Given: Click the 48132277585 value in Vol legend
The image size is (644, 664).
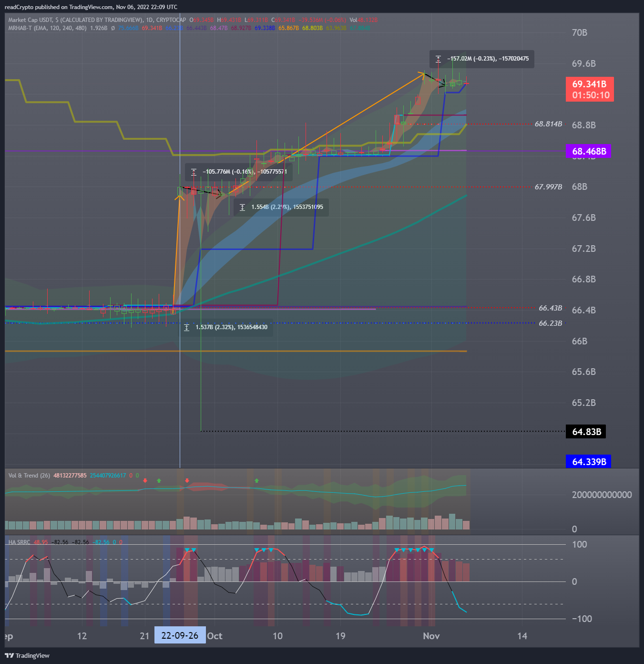Looking at the screenshot, I should 70,476.
